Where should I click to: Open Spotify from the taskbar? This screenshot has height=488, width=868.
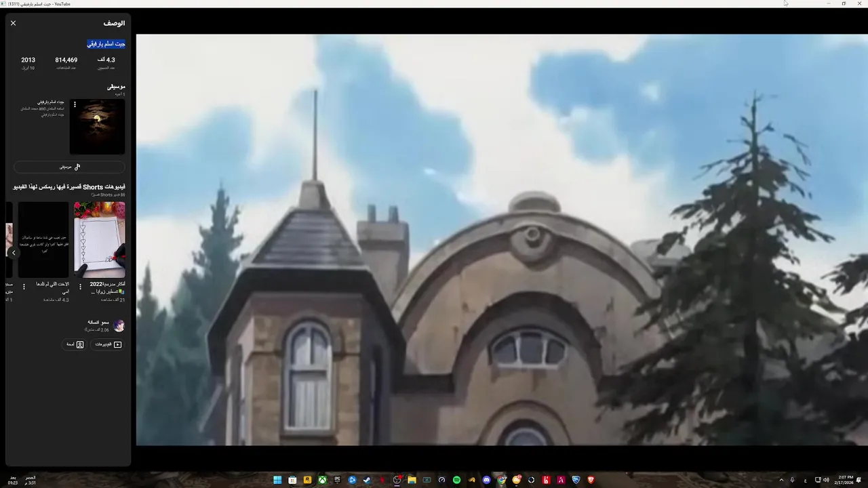point(456,480)
